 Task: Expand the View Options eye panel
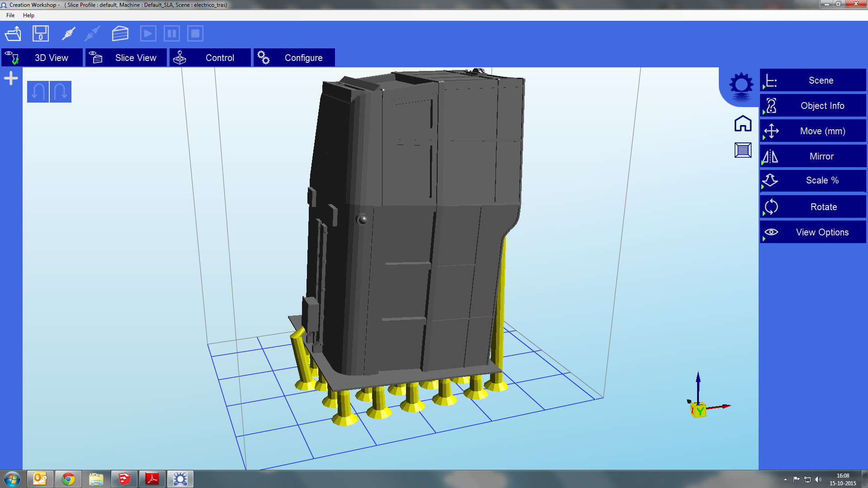[x=813, y=232]
